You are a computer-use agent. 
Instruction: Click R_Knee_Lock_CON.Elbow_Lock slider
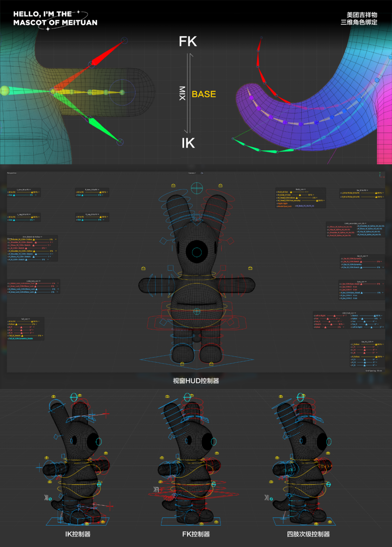tap(43, 292)
